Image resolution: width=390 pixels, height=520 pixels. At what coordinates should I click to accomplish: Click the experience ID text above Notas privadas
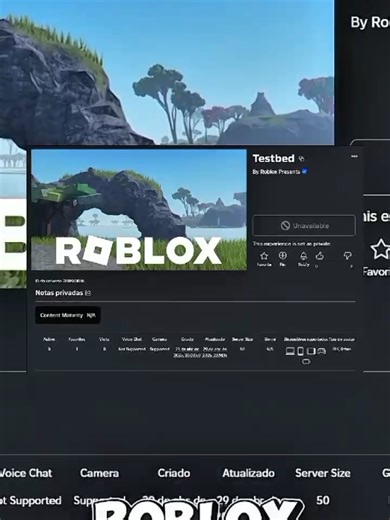(60, 281)
